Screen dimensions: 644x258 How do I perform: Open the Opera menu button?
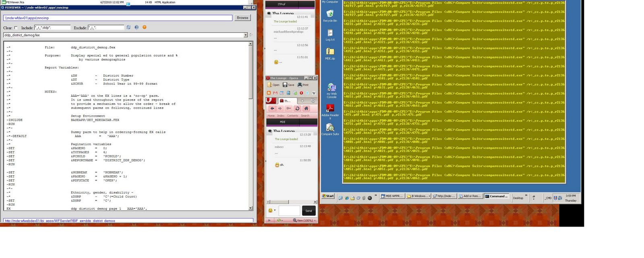click(271, 101)
